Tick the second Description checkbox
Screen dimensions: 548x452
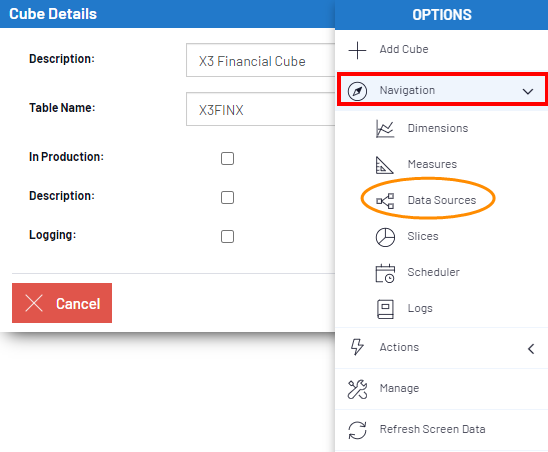pos(228,198)
